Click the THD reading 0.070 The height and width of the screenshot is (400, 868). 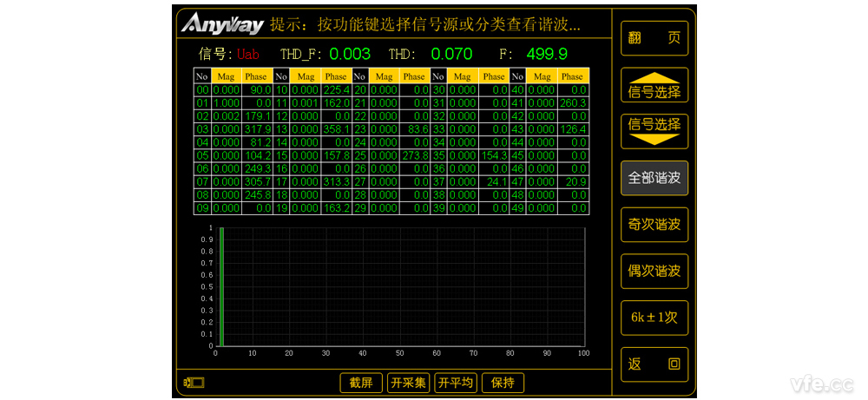tap(451, 54)
